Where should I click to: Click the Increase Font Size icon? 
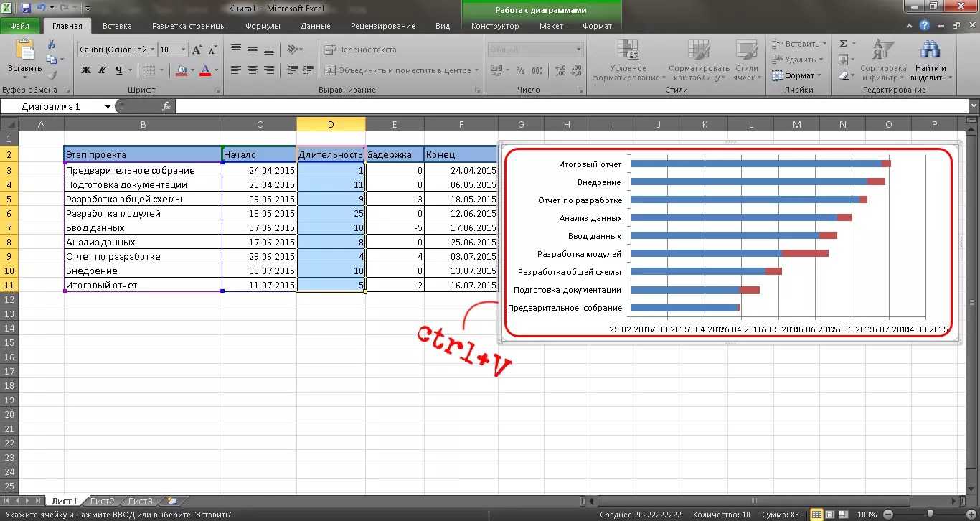[x=197, y=50]
